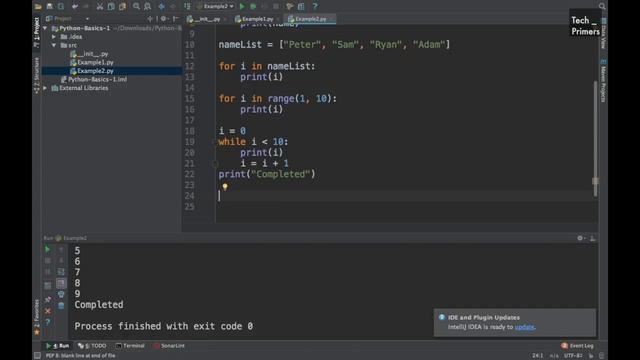Click the 24:1 caret position in status bar
This screenshot has width=640, height=360.
pyautogui.click(x=538, y=356)
